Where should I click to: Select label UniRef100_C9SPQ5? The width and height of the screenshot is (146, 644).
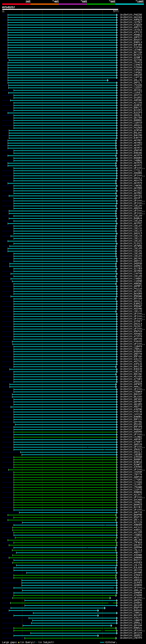pyautogui.click(x=131, y=472)
